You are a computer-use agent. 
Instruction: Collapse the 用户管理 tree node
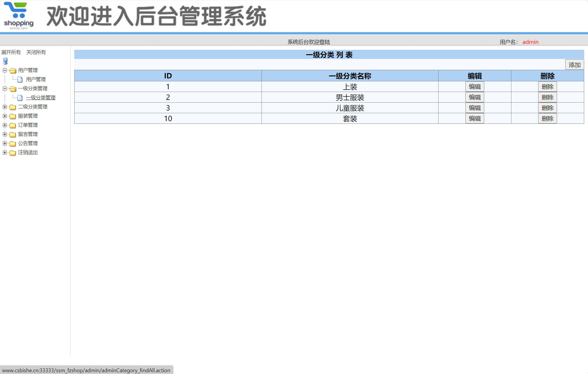tap(4, 70)
